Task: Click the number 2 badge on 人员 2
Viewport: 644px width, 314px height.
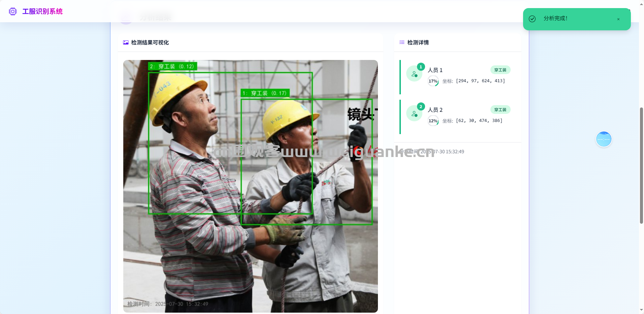Action: click(421, 106)
